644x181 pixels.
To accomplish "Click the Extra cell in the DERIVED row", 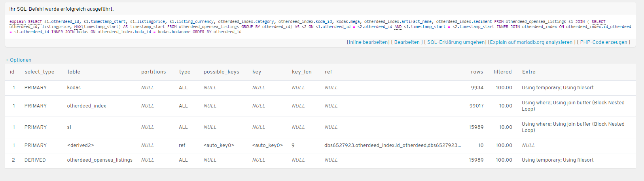I will pyautogui.click(x=558, y=160).
